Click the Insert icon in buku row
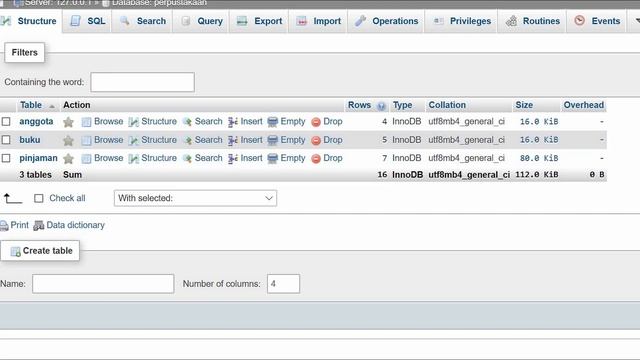640x360 pixels. (x=233, y=140)
